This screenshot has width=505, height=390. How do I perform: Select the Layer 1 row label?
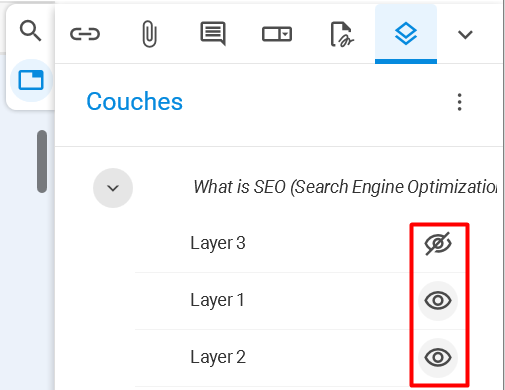217,300
